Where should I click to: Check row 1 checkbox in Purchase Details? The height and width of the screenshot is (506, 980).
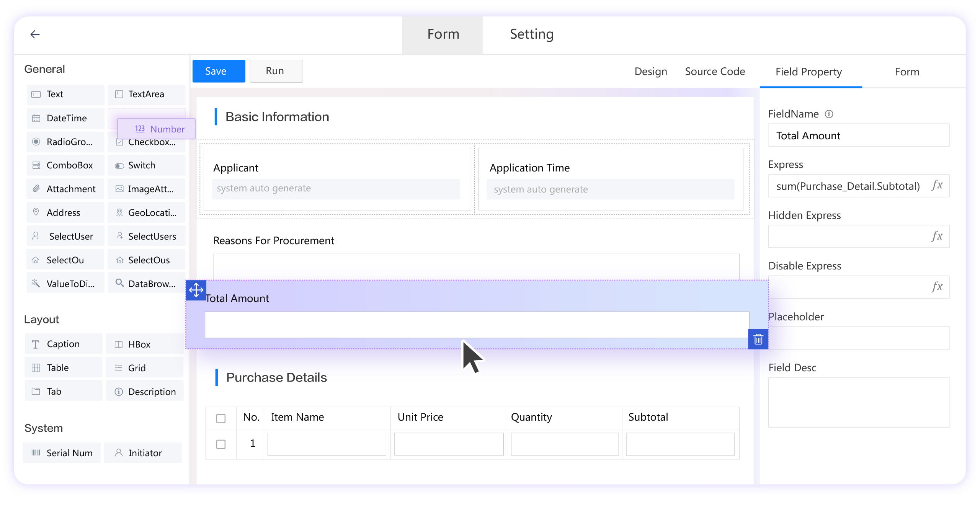pos(220,444)
